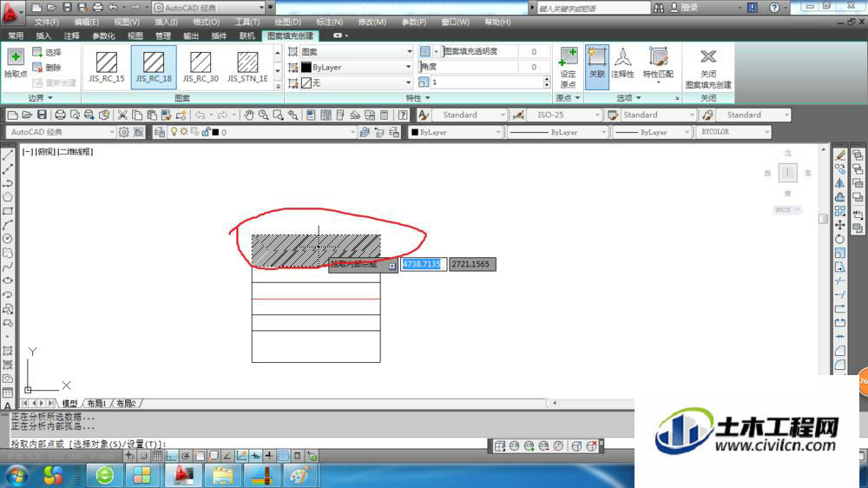Switch to the 参数化 ribbon tab
Viewport: 868px width, 488px height.
103,36
